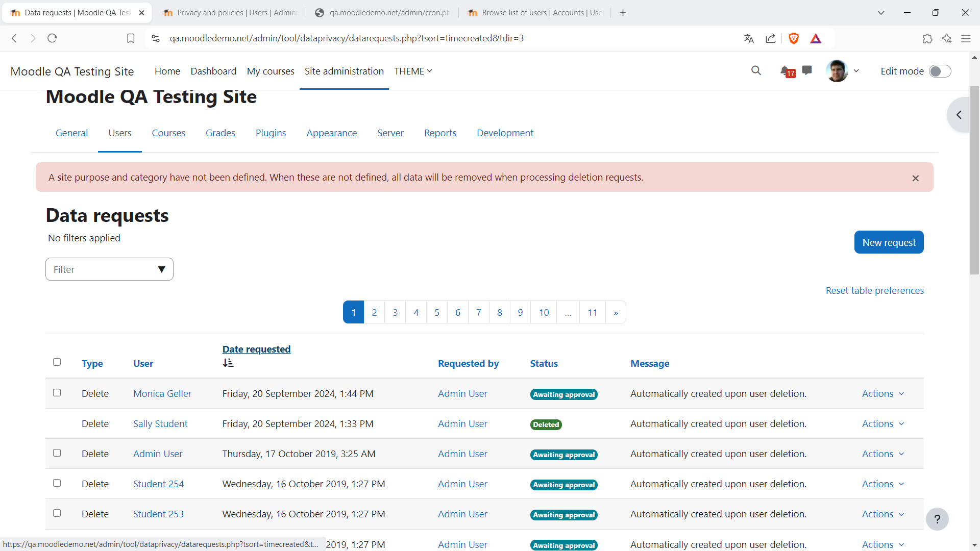Share this page link
Image resolution: width=980 pixels, height=551 pixels.
coord(771,38)
